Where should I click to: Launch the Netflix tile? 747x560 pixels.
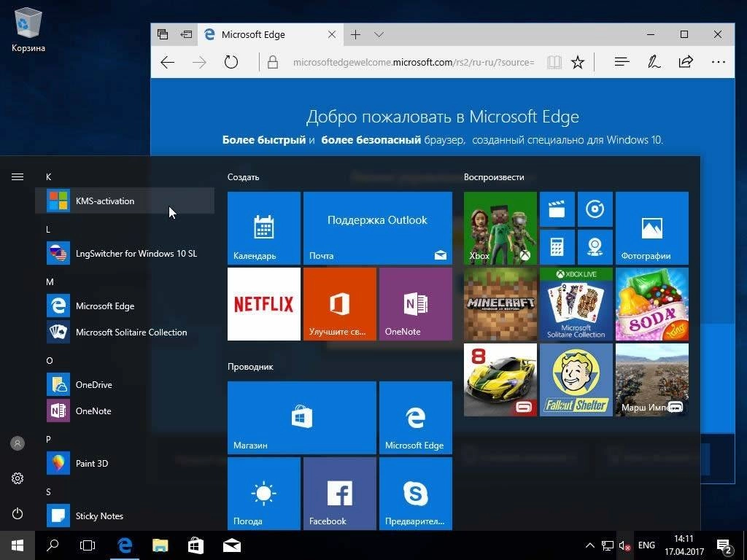point(264,304)
